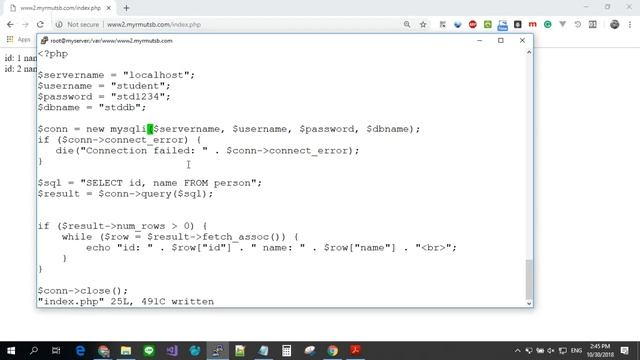Open the Calculator from the taskbar
Viewport: 640px width, 360px height.
pos(287,351)
